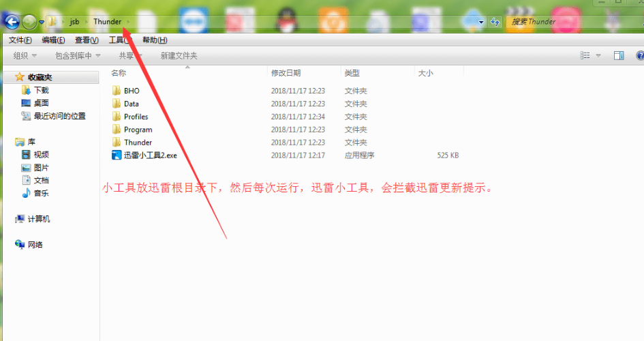644x341 pixels.
Task: Click the Profiles folder name
Action: (x=136, y=117)
